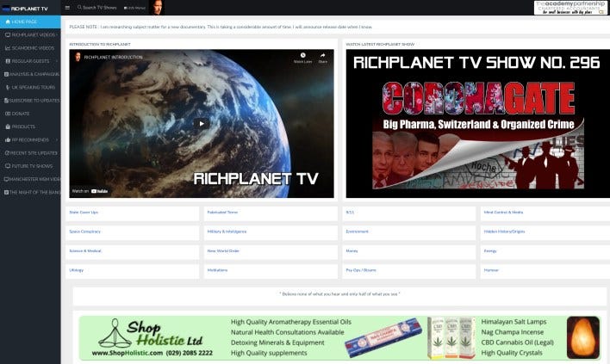The image size is (610, 364).
Task: Click the YouTube logo in video player
Action: click(x=100, y=191)
